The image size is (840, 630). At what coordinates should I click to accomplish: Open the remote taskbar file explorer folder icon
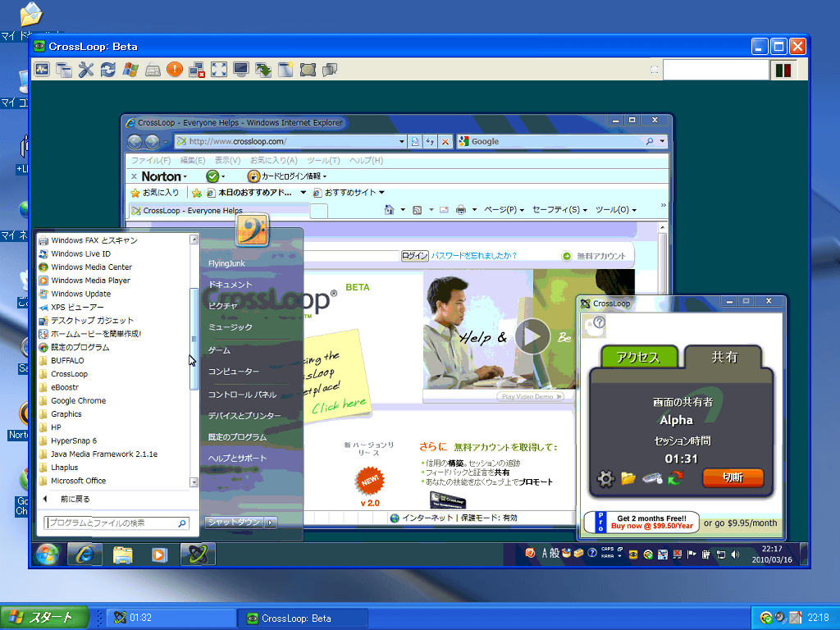click(x=123, y=555)
